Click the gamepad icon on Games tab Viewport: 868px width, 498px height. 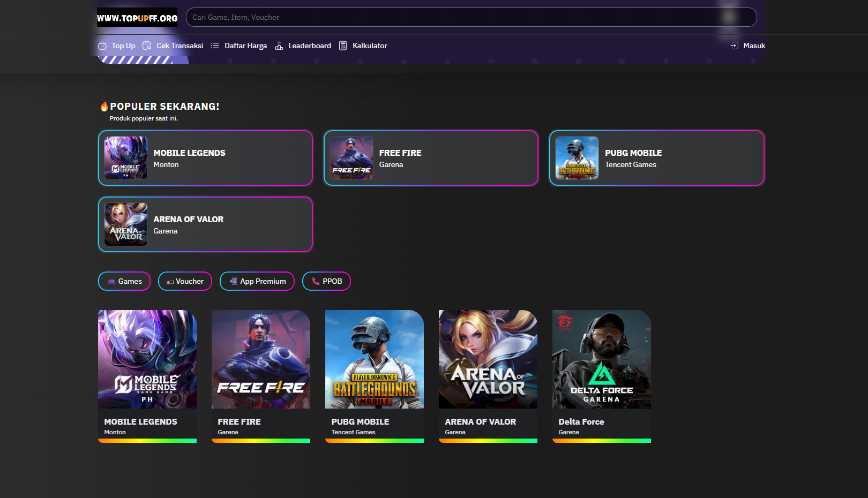[x=111, y=282]
